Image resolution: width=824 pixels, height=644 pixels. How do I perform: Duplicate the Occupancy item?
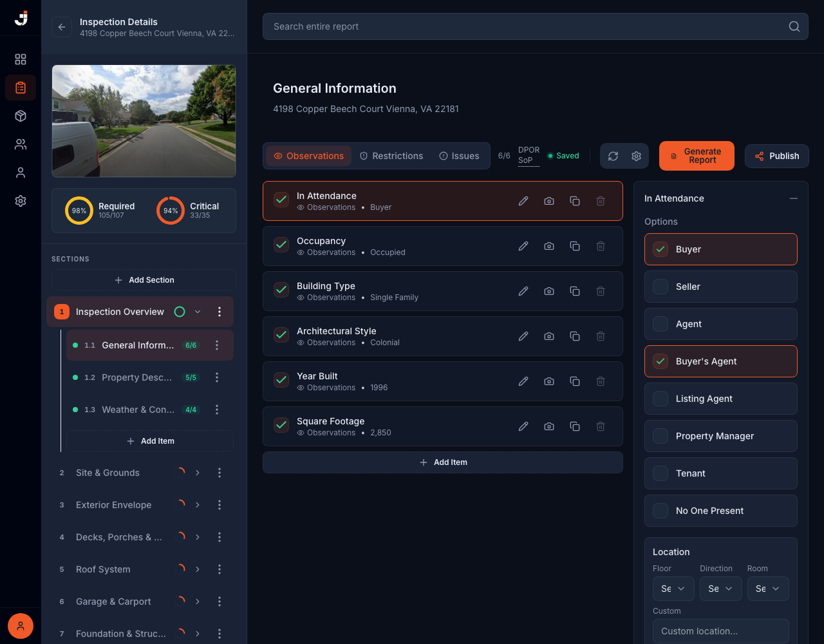point(575,246)
